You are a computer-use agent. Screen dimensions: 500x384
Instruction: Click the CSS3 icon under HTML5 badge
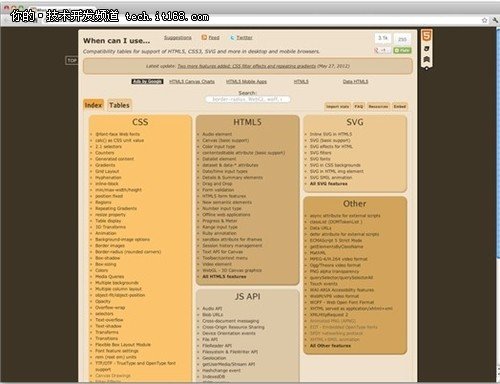(x=426, y=49)
